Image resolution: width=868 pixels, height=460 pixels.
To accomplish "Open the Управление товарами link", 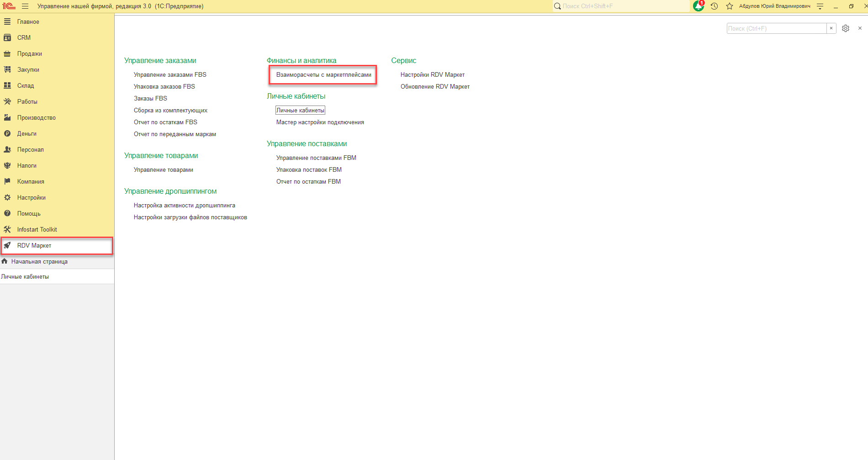I will pyautogui.click(x=164, y=169).
